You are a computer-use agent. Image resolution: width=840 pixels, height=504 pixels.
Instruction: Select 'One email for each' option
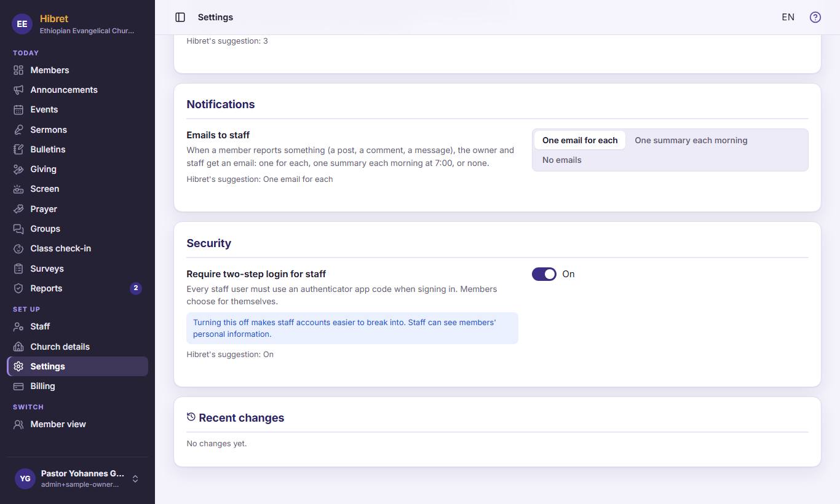pyautogui.click(x=580, y=140)
